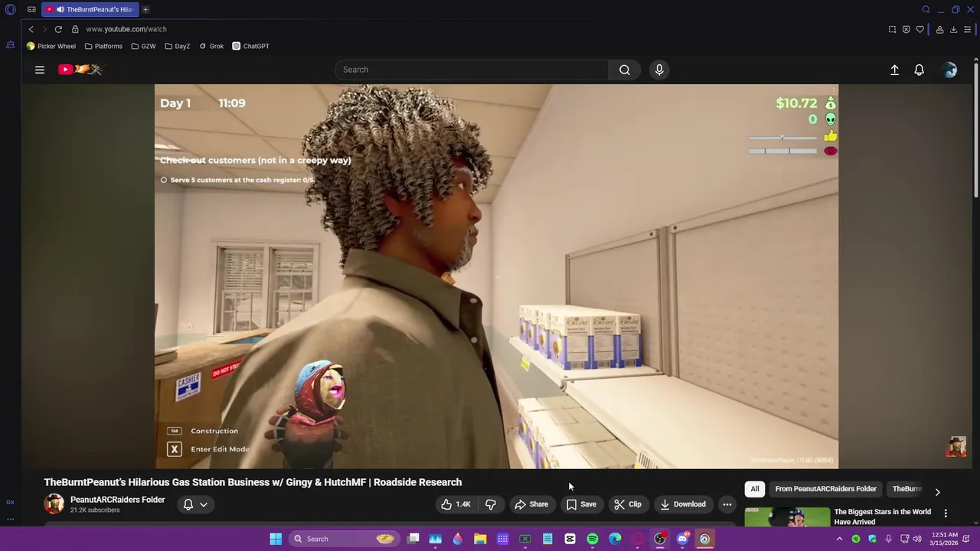Open the suggested video thumbnail
The image size is (980, 551).
[786, 517]
